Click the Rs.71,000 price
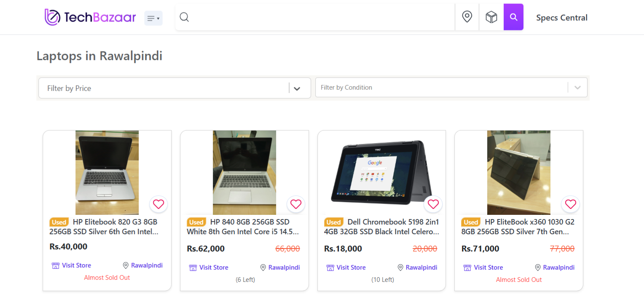Image resolution: width=644 pixels, height=297 pixels. 480,249
